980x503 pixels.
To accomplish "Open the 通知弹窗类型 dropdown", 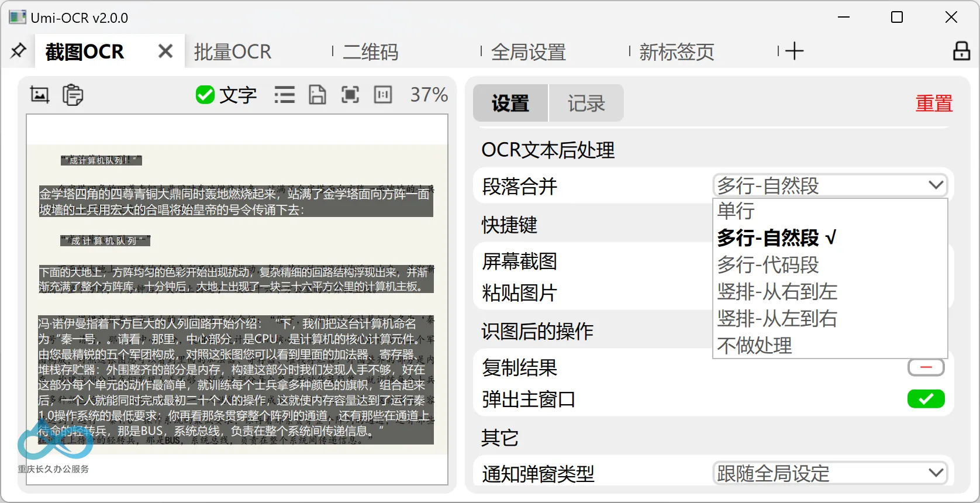I will [830, 473].
